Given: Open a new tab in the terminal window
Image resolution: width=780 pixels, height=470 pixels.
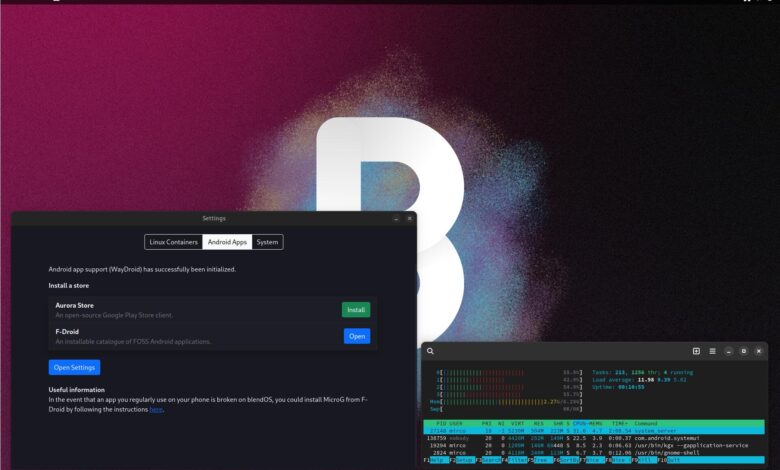Looking at the screenshot, I should point(696,351).
